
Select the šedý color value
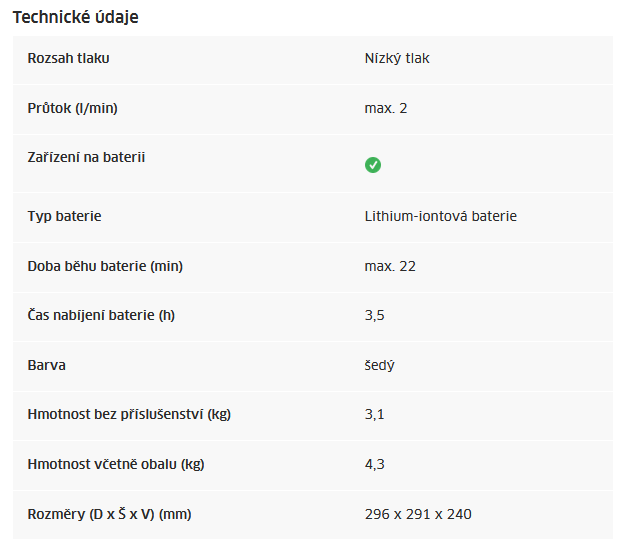point(379,365)
